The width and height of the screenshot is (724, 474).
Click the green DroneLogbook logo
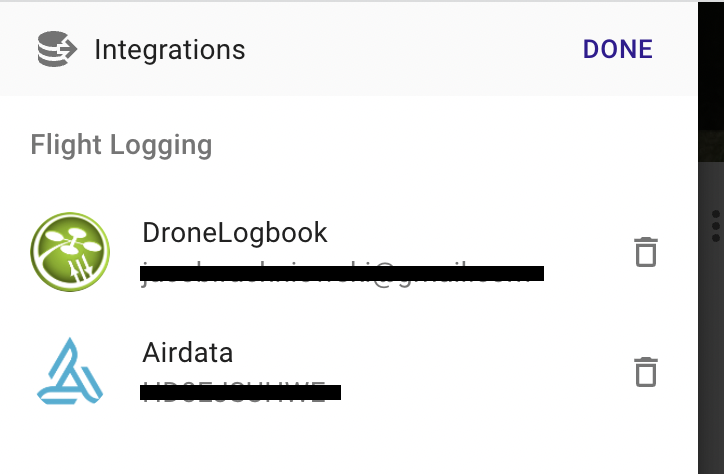[70, 252]
